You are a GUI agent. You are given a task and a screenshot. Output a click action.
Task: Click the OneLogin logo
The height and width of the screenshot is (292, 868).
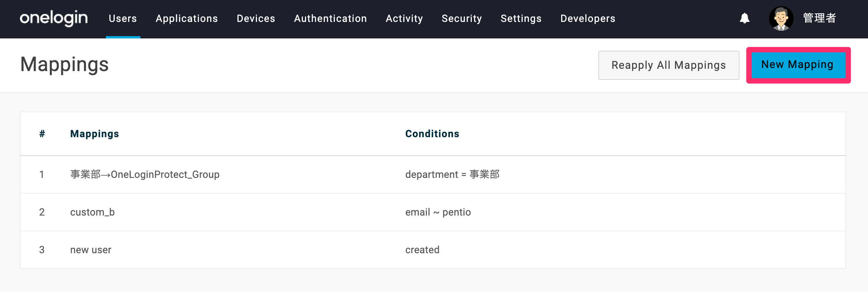54,18
